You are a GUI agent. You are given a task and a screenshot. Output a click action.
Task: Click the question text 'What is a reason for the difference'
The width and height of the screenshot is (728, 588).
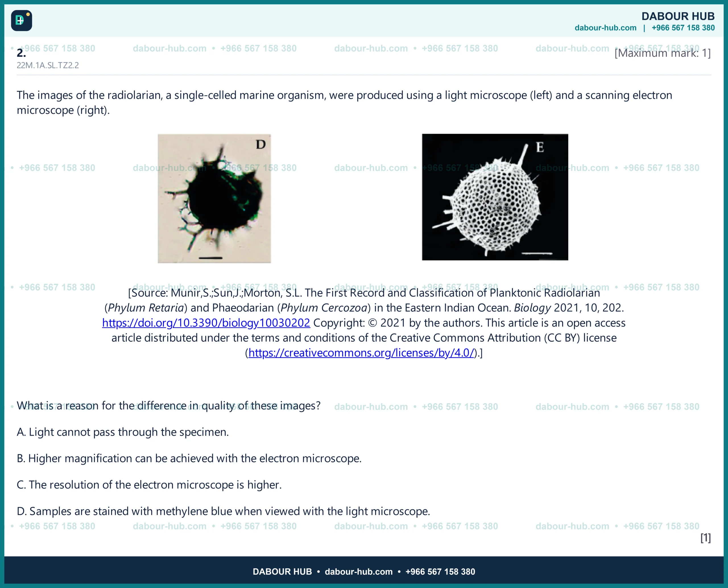coord(169,406)
